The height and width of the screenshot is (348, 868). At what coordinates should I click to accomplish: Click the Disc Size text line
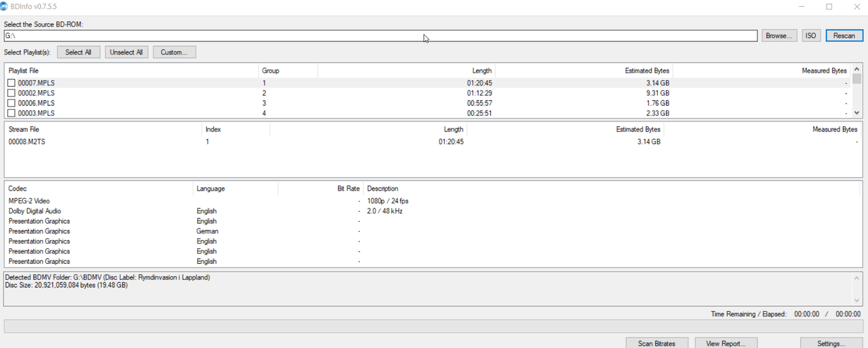(66, 285)
